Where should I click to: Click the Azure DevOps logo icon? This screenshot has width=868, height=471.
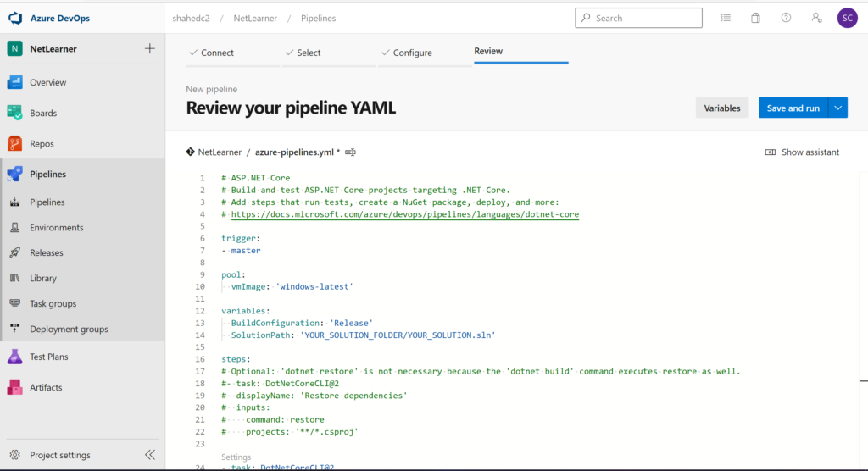click(15, 19)
